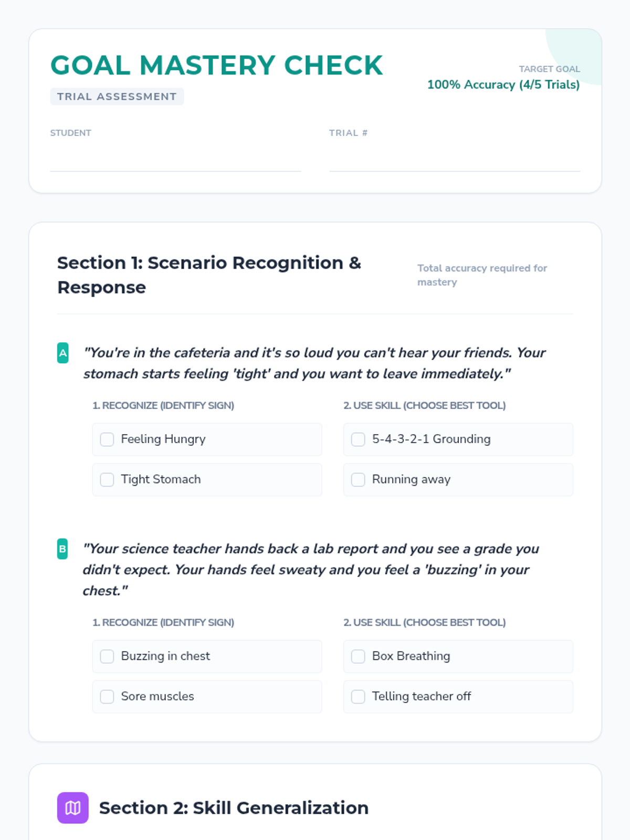
Task: Click the Section 1 Scenario Recognition heading
Action: (209, 275)
